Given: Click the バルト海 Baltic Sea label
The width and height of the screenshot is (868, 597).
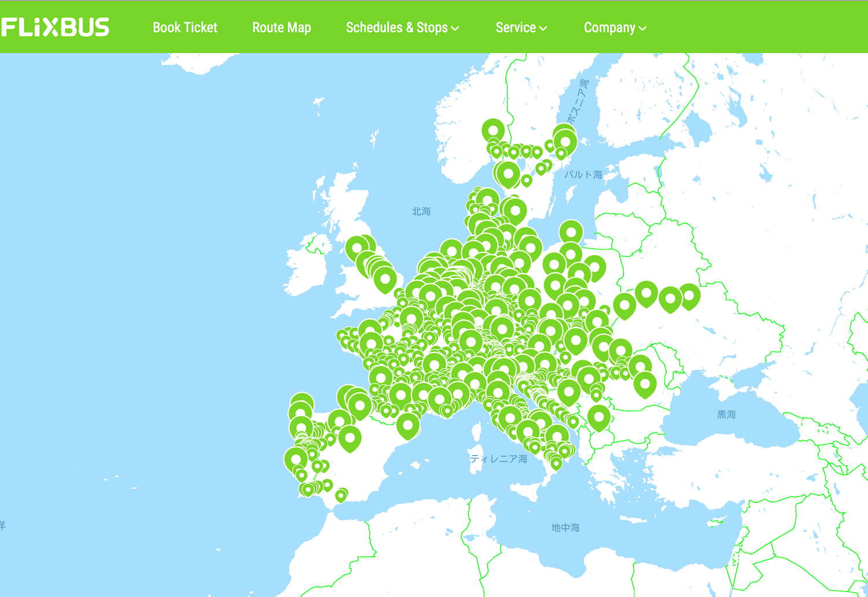Looking at the screenshot, I should click(x=583, y=174).
